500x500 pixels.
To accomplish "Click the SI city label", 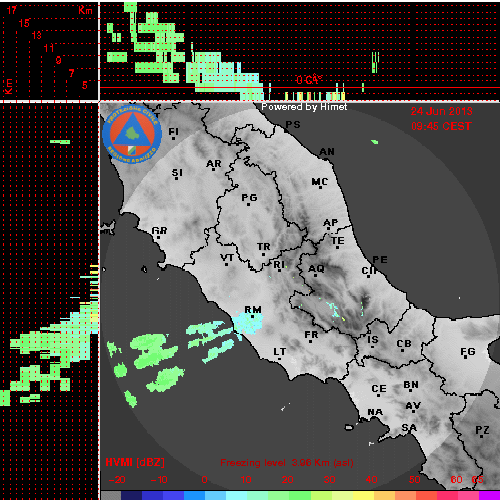I will pyautogui.click(x=177, y=173).
